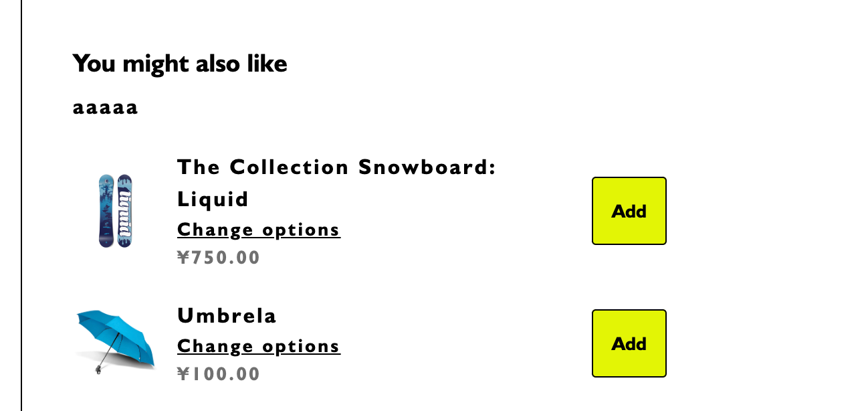Click the right snowboard with white lettering

124,211
